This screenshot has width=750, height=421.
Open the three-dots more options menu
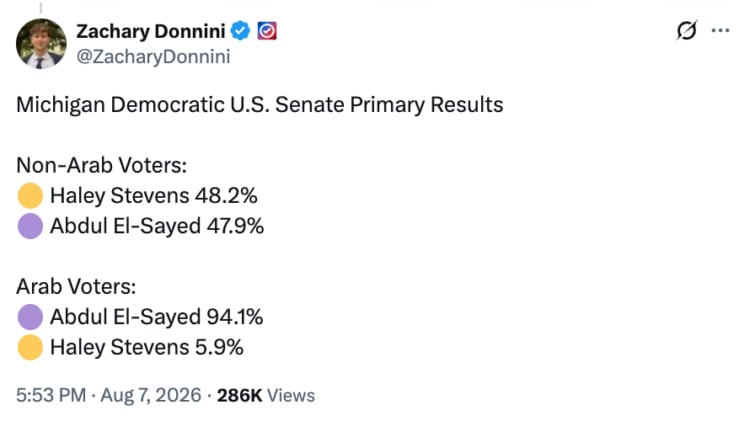click(x=720, y=31)
